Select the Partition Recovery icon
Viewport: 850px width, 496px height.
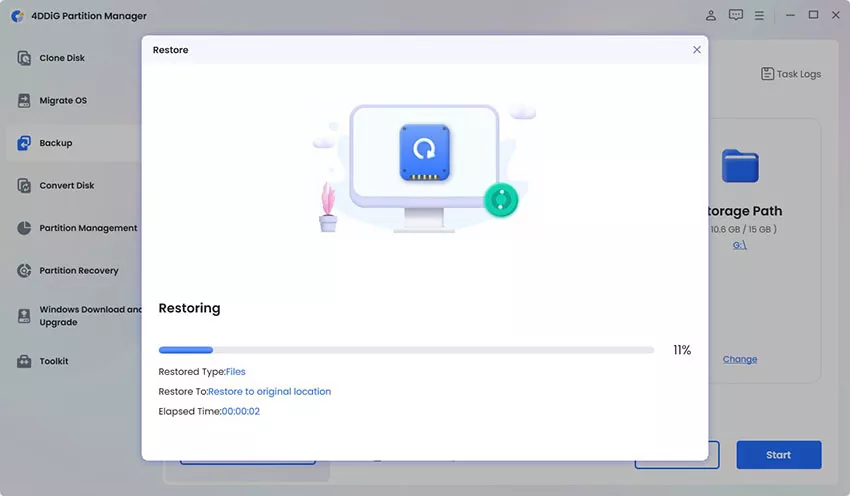point(24,270)
